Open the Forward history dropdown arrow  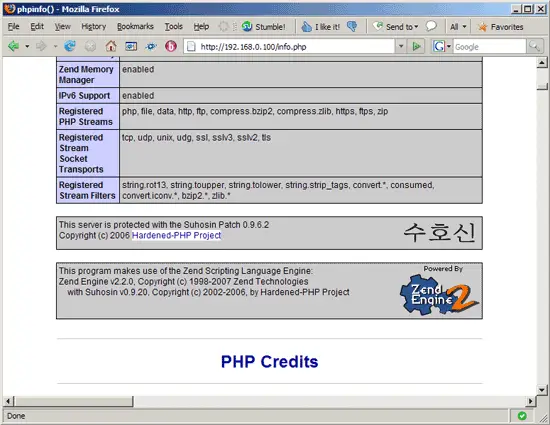55,46
